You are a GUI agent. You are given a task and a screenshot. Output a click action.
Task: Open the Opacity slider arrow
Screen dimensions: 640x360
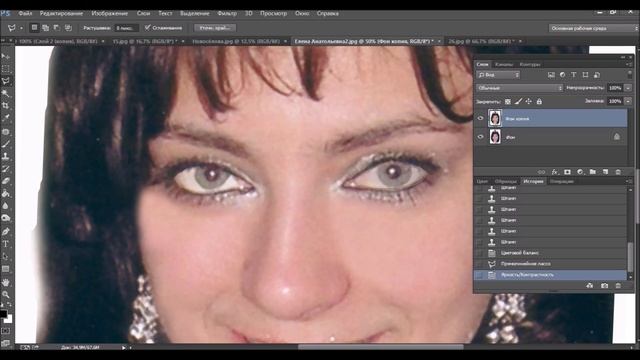(x=628, y=88)
